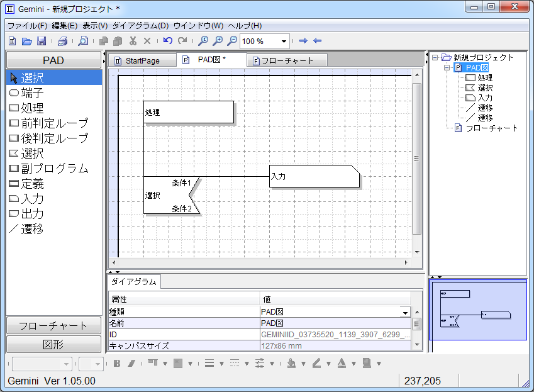This screenshot has height=392, width=534.
Task: Open the 種類 value dropdown
Action: click(405, 312)
